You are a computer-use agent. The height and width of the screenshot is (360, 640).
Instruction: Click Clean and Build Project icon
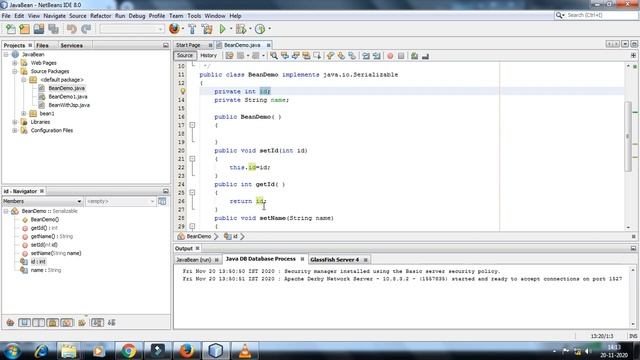[207, 29]
